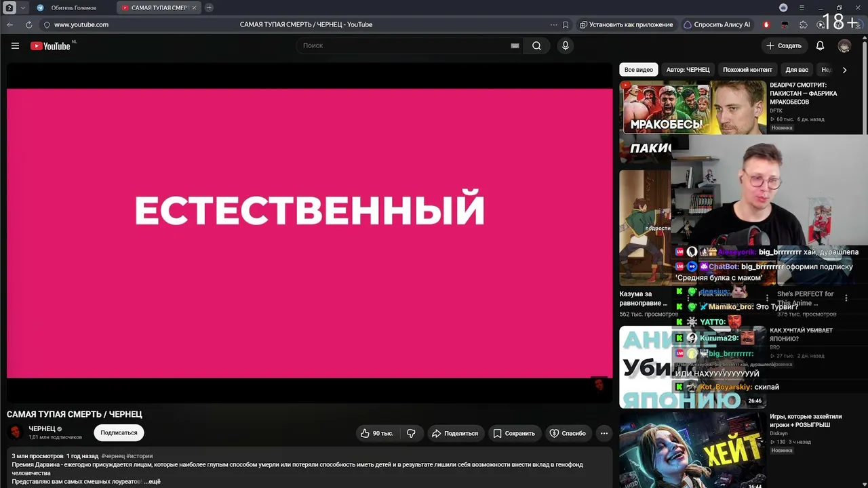868x488 pixels.
Task: Filter by Автор: ЧЕРНЕЦ chip
Action: coord(688,70)
